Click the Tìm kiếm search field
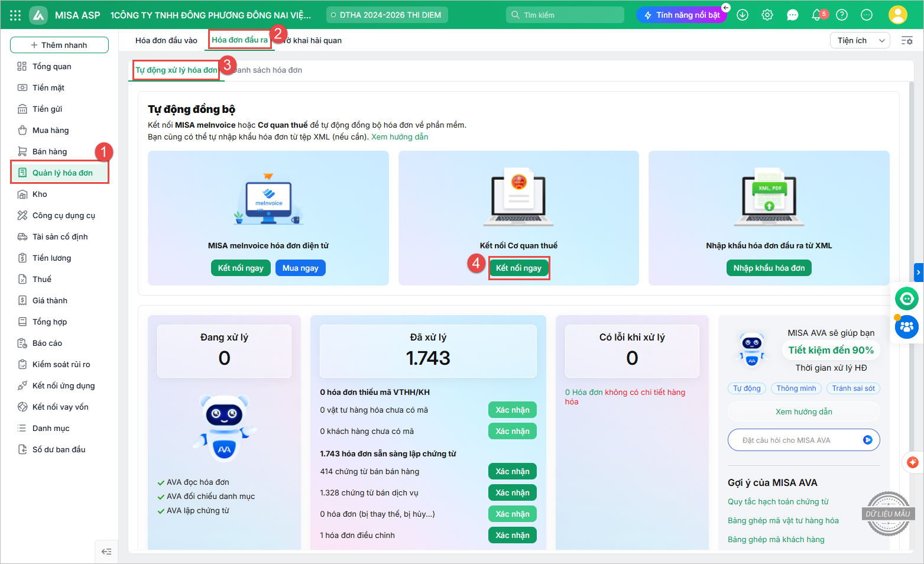 tap(565, 15)
